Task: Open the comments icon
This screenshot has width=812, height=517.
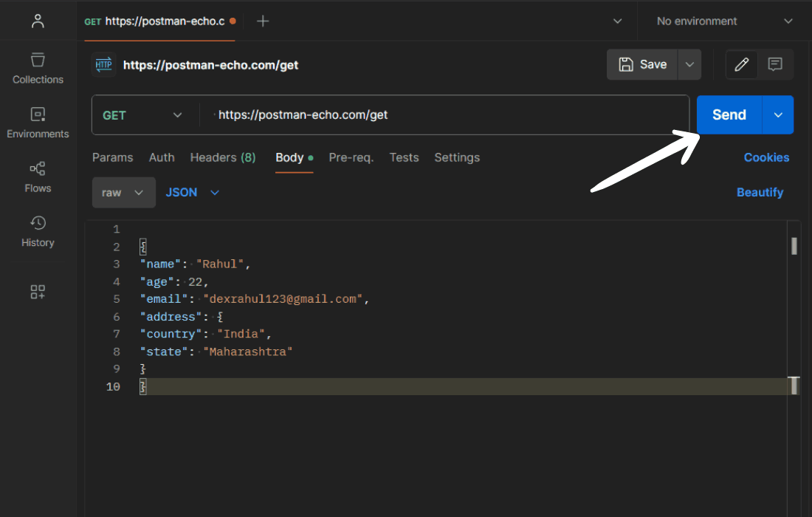Action: pyautogui.click(x=775, y=64)
